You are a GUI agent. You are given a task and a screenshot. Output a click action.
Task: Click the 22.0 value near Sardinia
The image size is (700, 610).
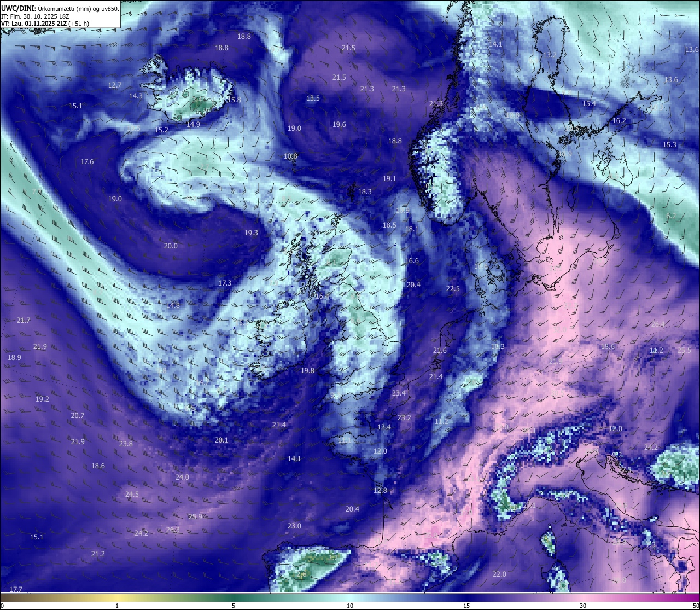coord(499,574)
